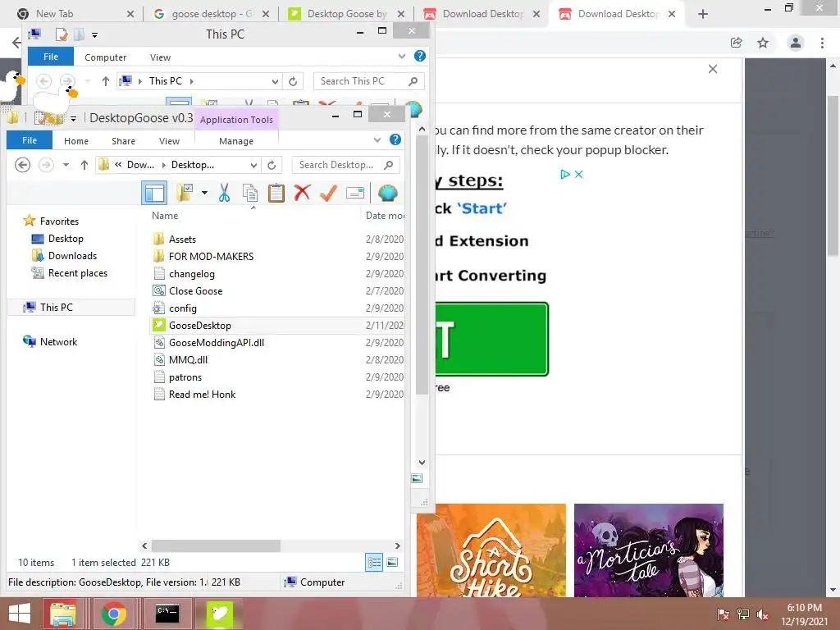Expand the ribbon in DesktopGoose window

tap(377, 139)
